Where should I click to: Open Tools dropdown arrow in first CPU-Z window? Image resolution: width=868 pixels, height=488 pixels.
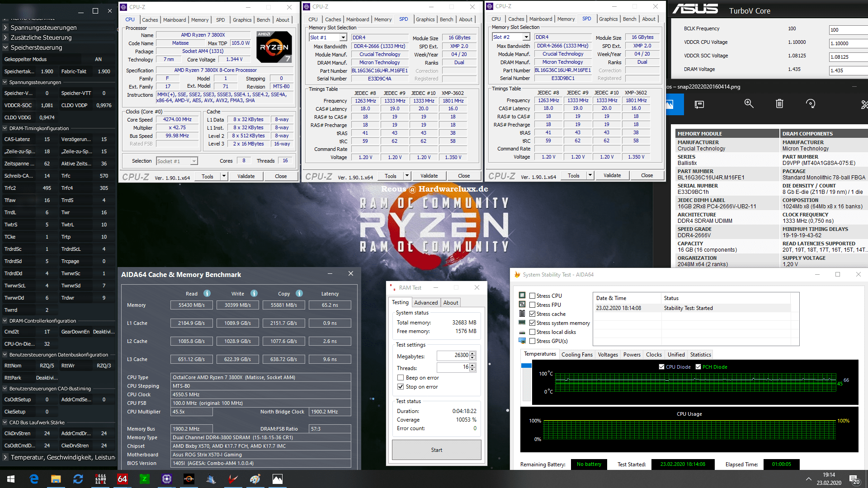[224, 176]
